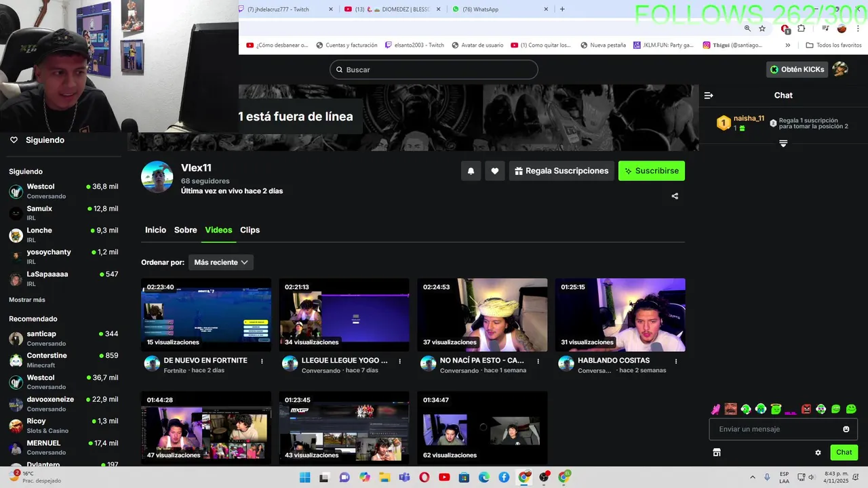Insert the laughing man face emote
Image resolution: width=868 pixels, height=488 pixels.
(x=730, y=409)
